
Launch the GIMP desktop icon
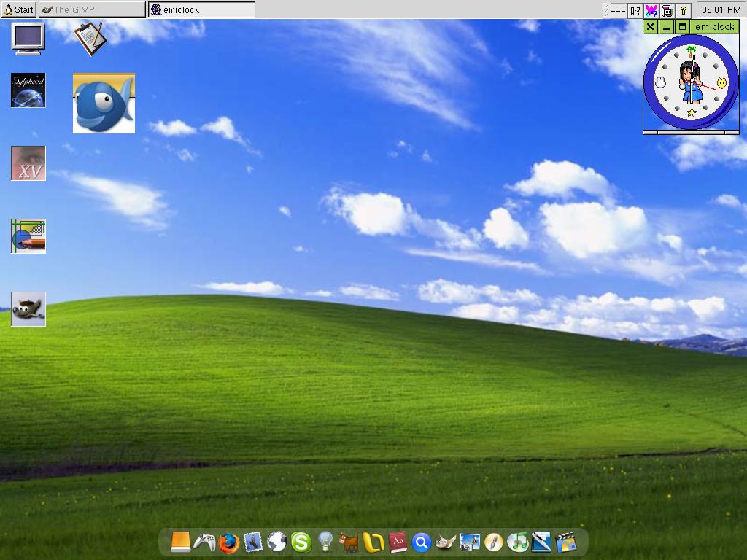28,309
